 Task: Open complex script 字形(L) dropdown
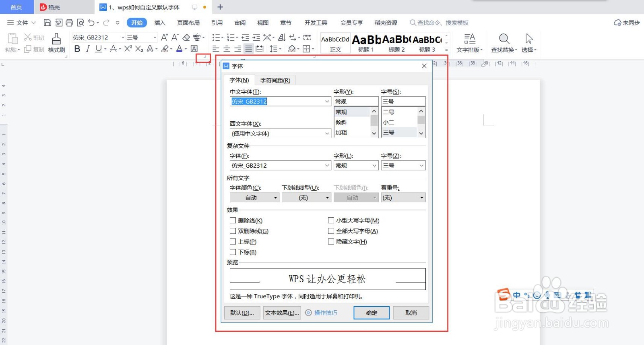(x=374, y=166)
